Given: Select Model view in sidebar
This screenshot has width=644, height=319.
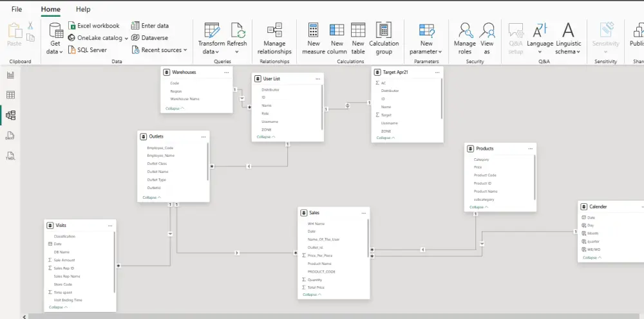Looking at the screenshot, I should tap(10, 115).
